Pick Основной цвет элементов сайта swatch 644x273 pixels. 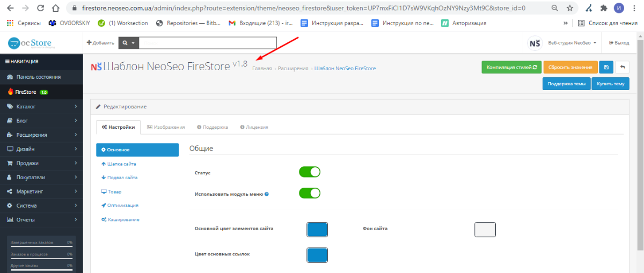(x=317, y=230)
